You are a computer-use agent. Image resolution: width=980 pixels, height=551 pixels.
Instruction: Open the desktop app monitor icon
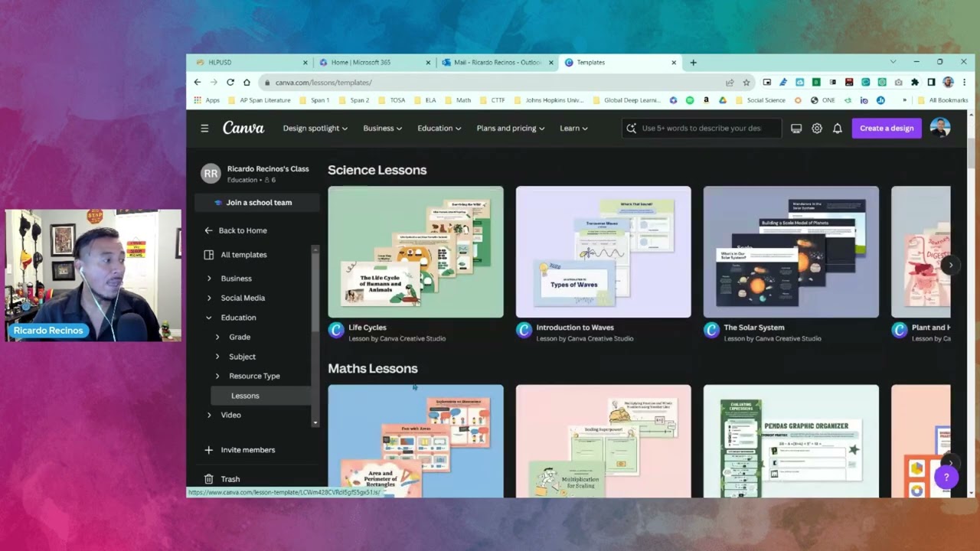pos(796,129)
